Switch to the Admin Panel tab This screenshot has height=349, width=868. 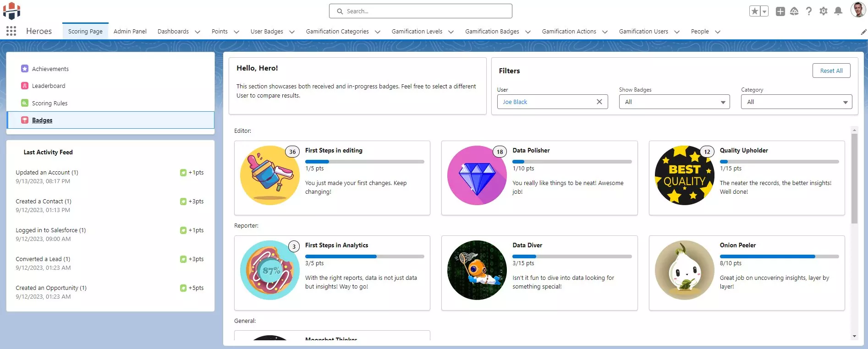[x=130, y=31]
